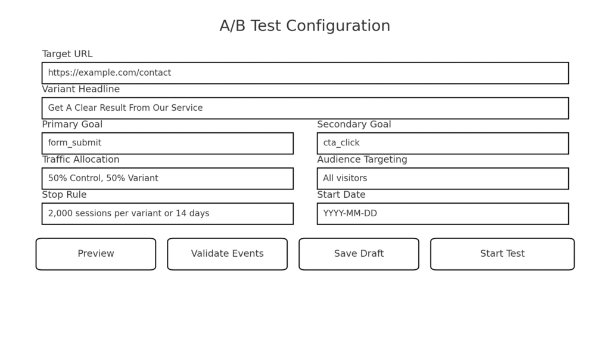Screen dimensions: 610x364
Task: Edit the Traffic Allocation input box
Action: (x=167, y=178)
